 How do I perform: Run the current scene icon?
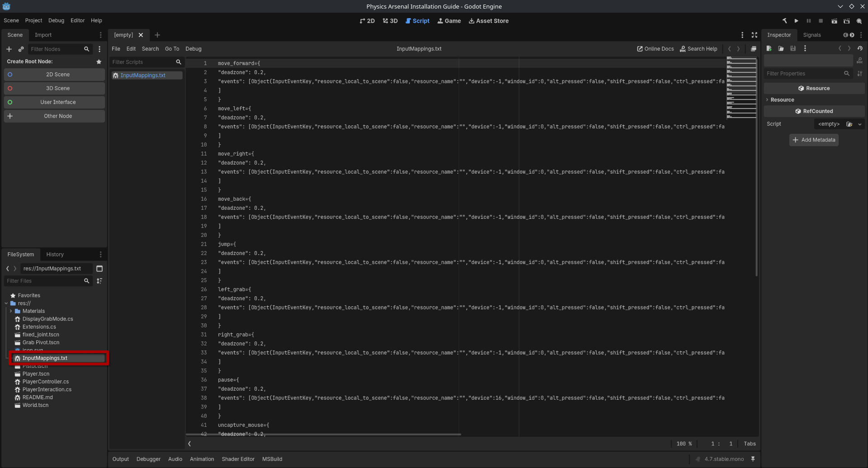tap(834, 21)
